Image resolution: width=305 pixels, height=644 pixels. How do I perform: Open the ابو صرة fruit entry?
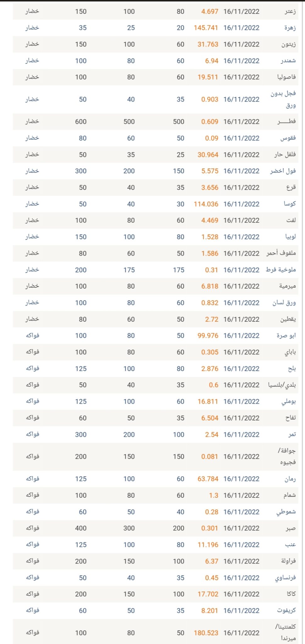point(286,336)
